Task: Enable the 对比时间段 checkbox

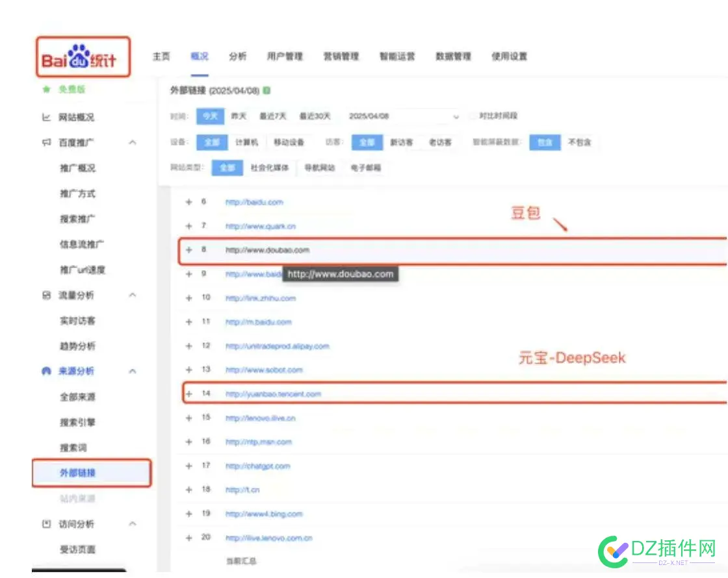Action: [473, 116]
